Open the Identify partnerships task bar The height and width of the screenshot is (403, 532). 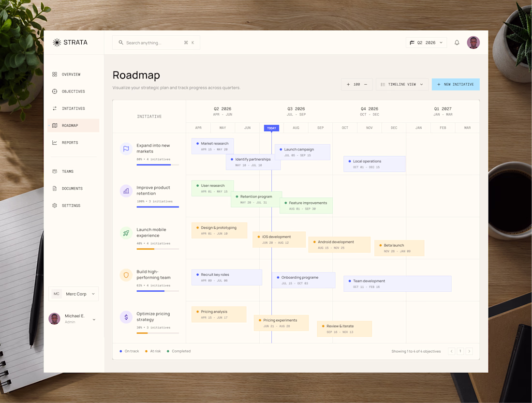tap(253, 162)
